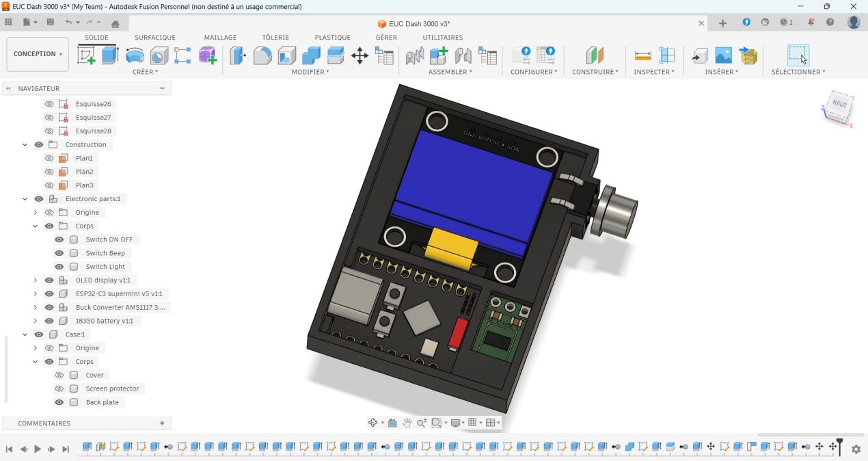Click the ViewCube HAUT face
Screen dimensions: 868x461
[839, 105]
